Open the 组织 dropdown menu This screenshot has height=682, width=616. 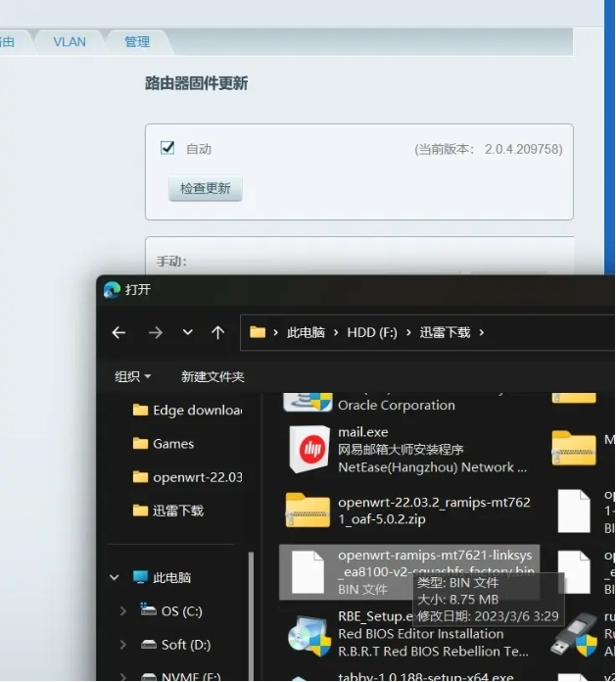(x=132, y=376)
